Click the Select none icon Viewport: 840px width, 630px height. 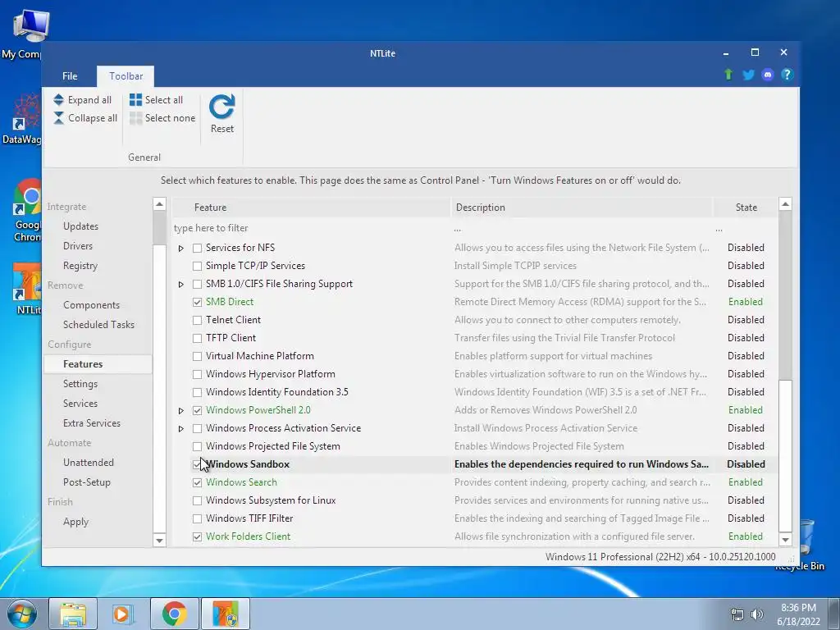pyautogui.click(x=135, y=118)
